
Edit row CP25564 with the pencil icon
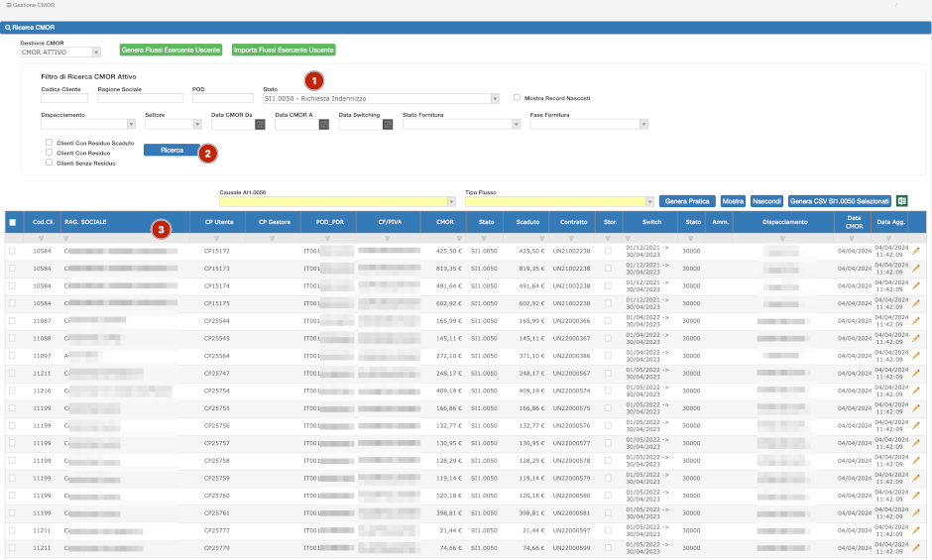(916, 356)
